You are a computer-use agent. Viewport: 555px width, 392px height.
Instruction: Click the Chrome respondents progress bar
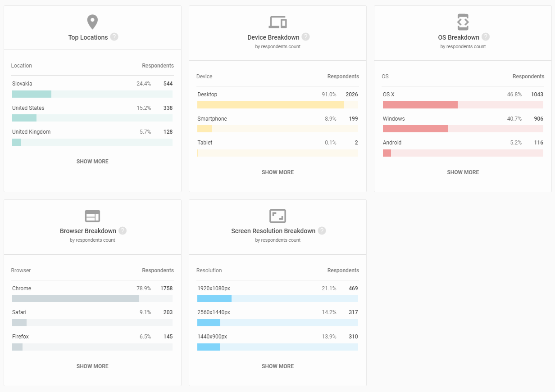coord(92,298)
